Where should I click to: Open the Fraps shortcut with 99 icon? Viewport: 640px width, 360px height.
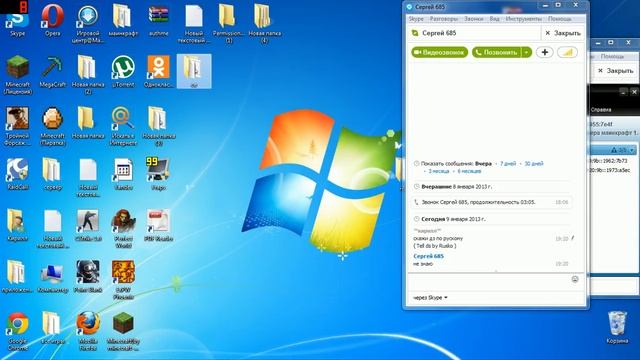tap(158, 174)
